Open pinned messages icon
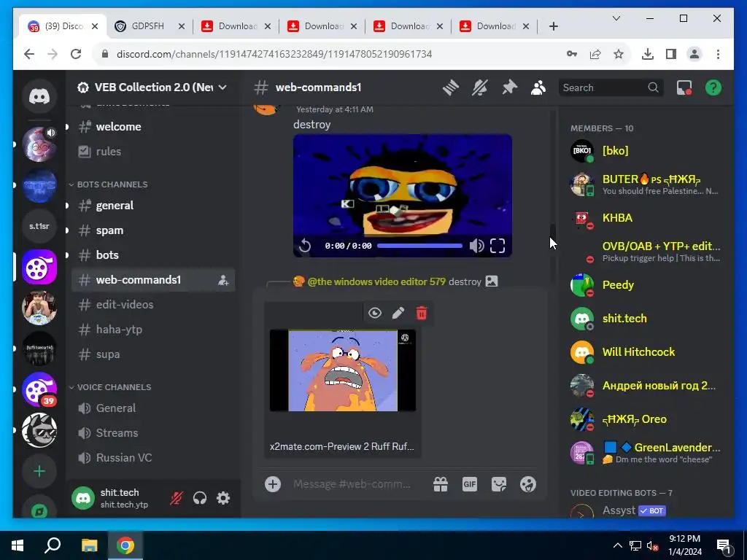The width and height of the screenshot is (747, 560). (x=509, y=87)
